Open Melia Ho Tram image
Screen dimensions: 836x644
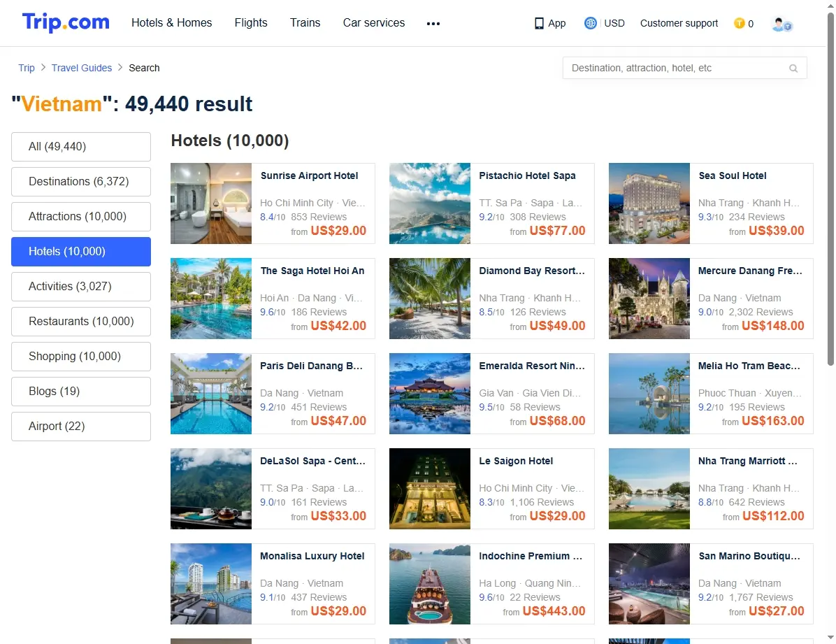pos(649,394)
